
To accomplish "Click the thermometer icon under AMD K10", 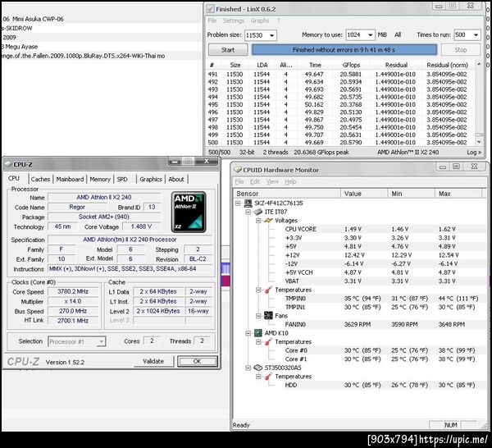I will (268, 341).
